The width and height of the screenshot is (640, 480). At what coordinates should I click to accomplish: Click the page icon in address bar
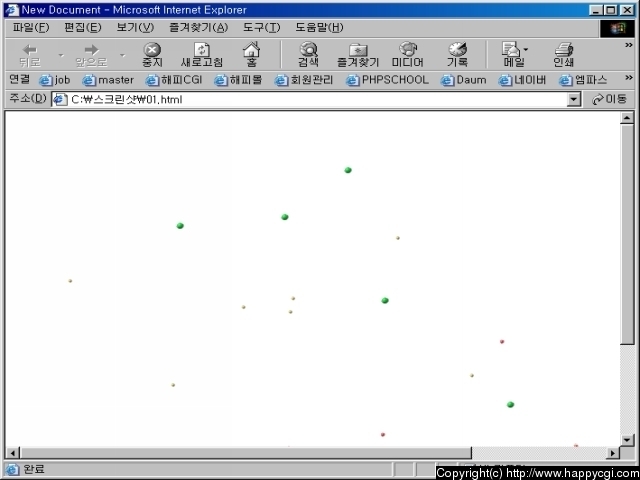60,100
